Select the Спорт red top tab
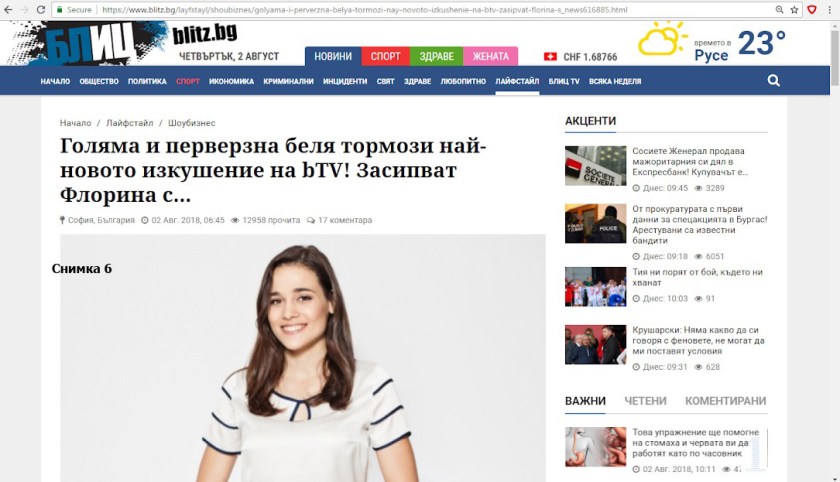 pyautogui.click(x=386, y=56)
